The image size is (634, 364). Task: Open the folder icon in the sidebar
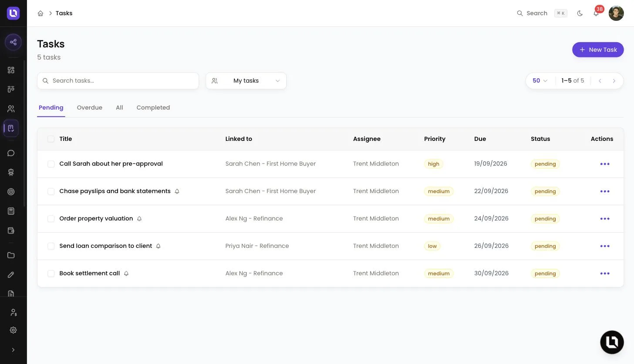coord(11,255)
